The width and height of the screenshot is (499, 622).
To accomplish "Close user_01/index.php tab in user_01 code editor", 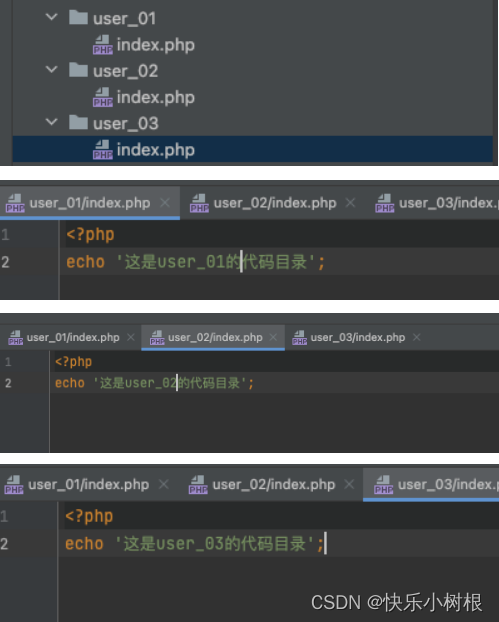I will click(165, 203).
